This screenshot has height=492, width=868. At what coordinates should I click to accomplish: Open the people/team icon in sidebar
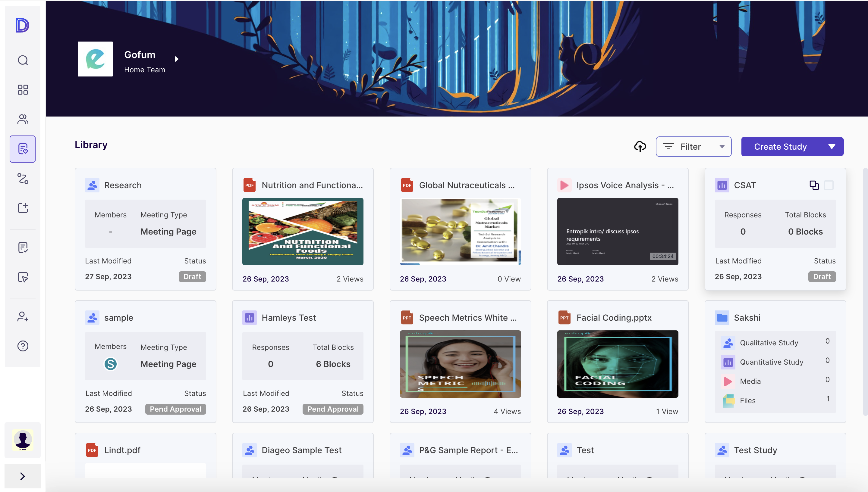point(23,119)
